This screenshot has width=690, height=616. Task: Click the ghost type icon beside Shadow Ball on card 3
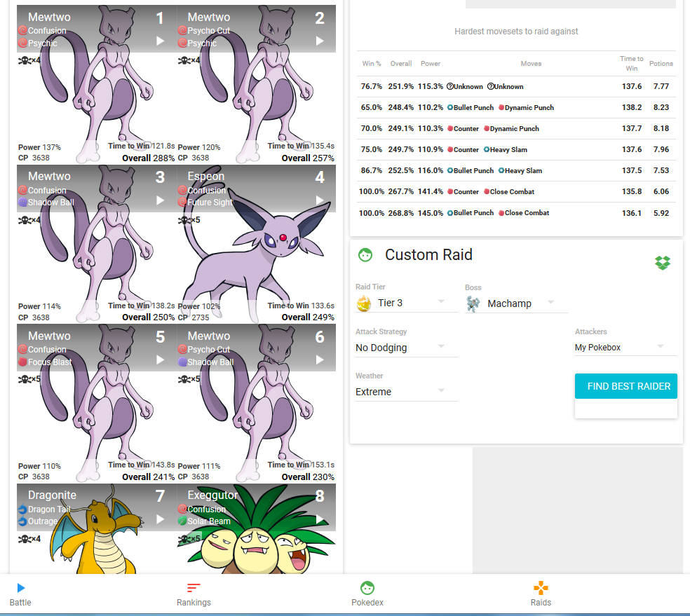tap(22, 203)
